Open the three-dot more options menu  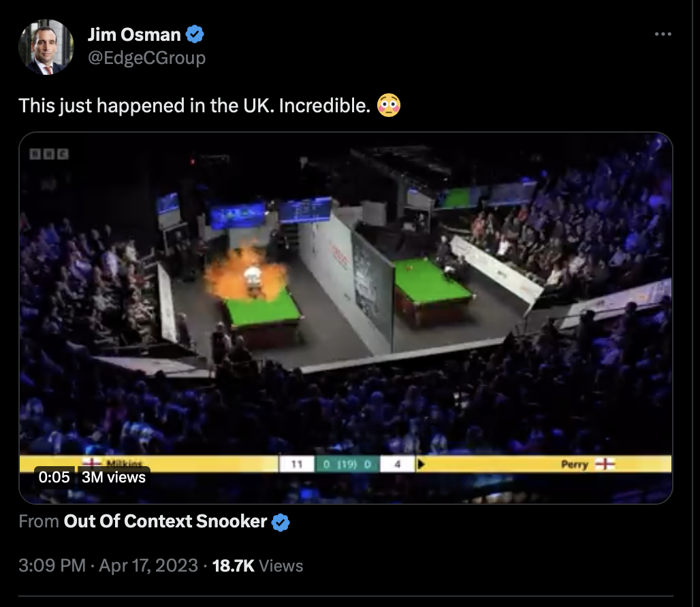pos(663,34)
